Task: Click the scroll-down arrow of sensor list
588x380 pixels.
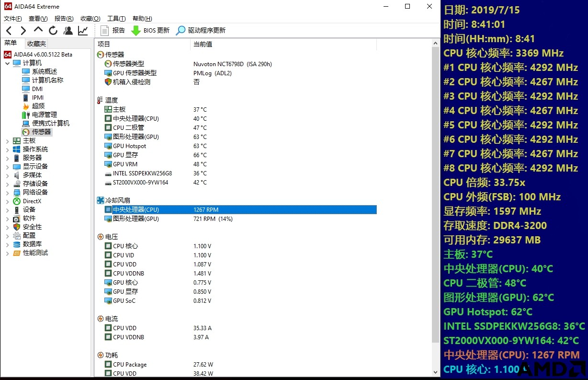Action: (x=436, y=372)
